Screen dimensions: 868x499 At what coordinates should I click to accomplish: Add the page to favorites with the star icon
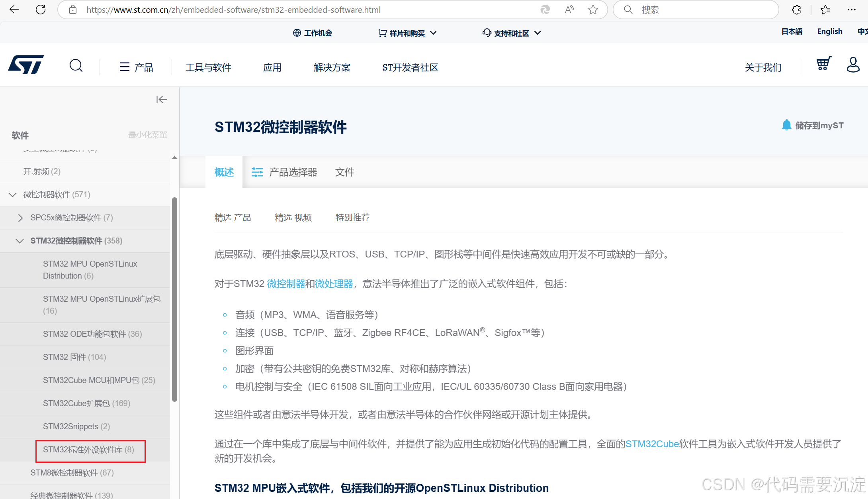coord(593,10)
